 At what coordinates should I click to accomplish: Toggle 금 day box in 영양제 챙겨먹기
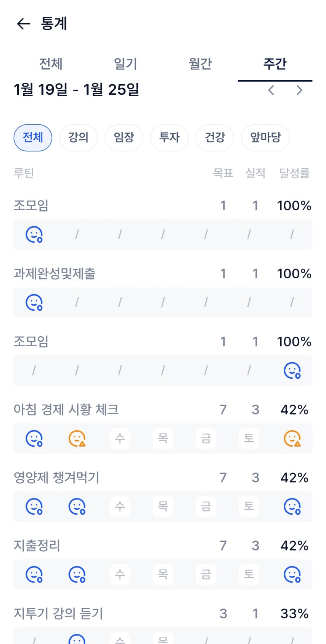(206, 506)
